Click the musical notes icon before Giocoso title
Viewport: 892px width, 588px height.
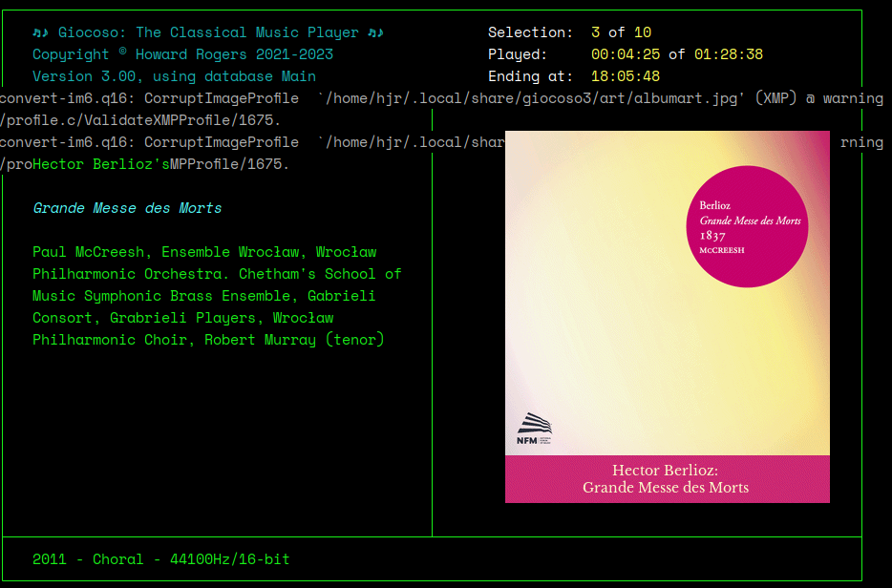pyautogui.click(x=38, y=31)
